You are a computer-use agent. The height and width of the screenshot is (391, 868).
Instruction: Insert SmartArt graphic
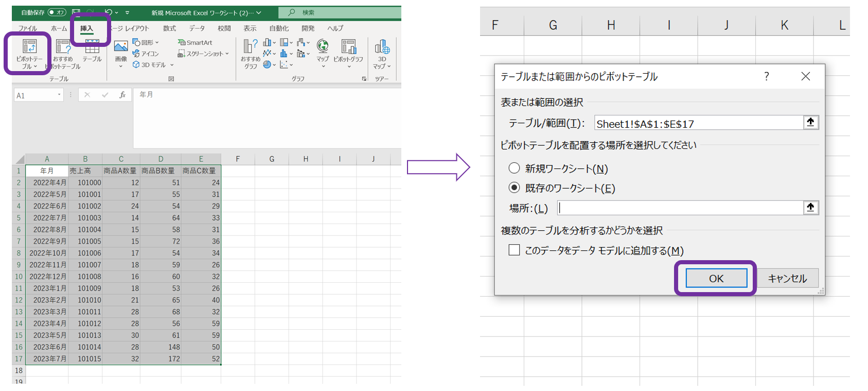(x=195, y=42)
